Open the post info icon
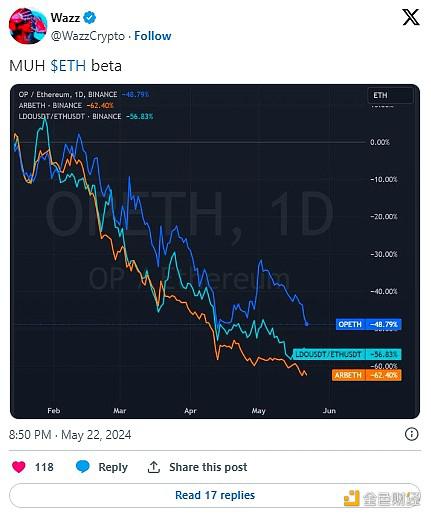The height and width of the screenshot is (517, 431). pos(411,434)
